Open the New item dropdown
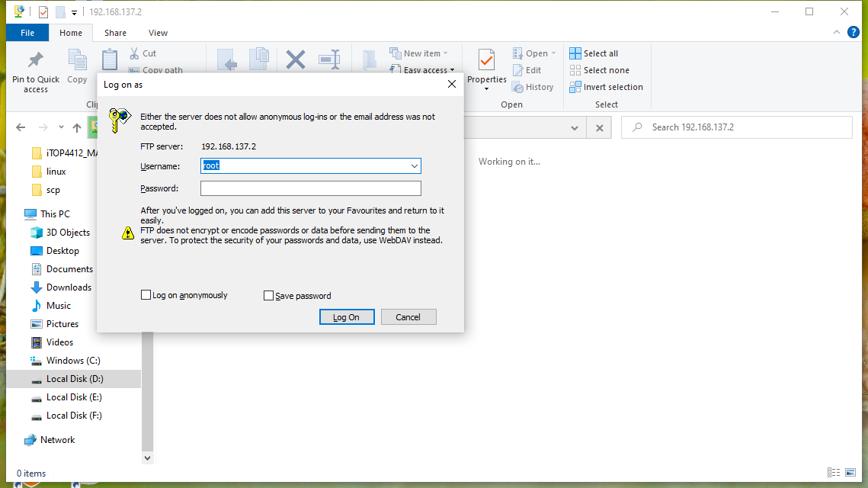Image resolution: width=868 pixels, height=488 pixels. coord(446,53)
